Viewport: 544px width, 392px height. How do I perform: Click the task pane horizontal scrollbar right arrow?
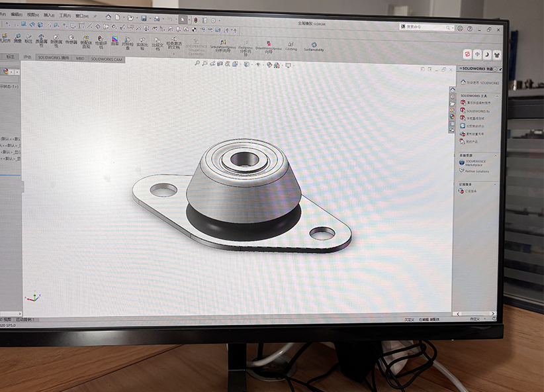click(493, 314)
